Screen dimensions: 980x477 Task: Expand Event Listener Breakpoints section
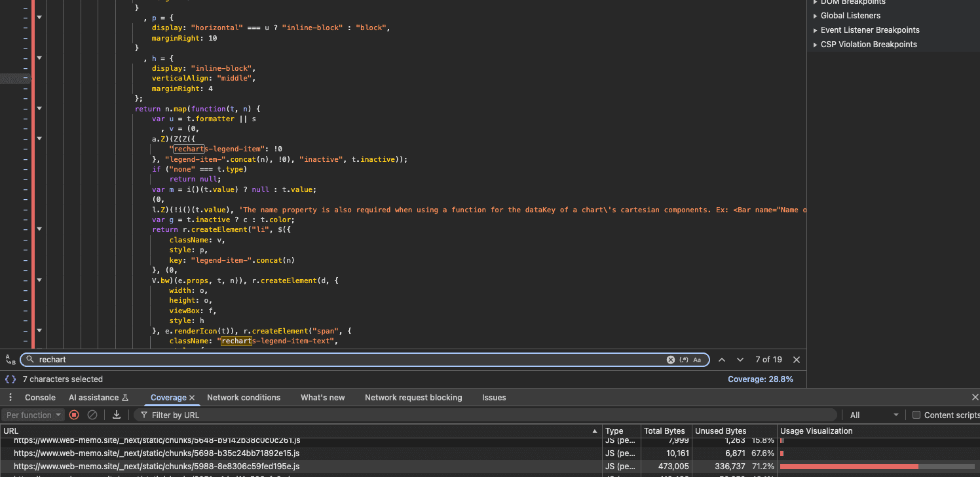[869, 30]
